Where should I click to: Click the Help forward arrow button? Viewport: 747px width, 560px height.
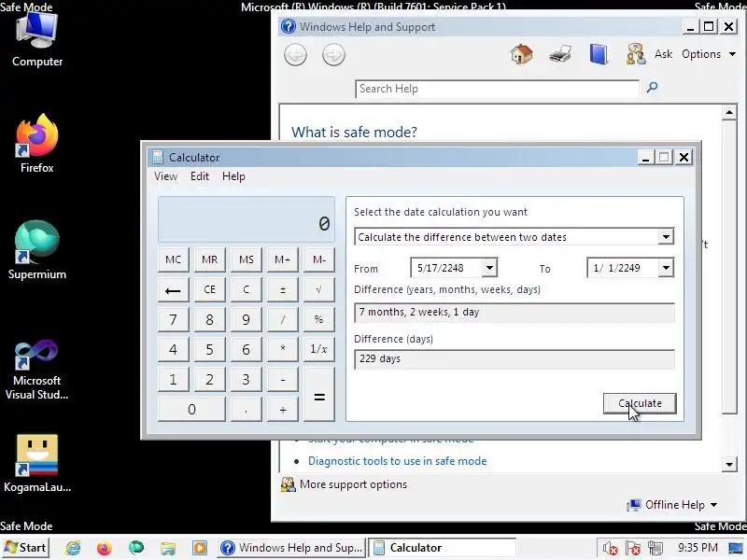333,55
